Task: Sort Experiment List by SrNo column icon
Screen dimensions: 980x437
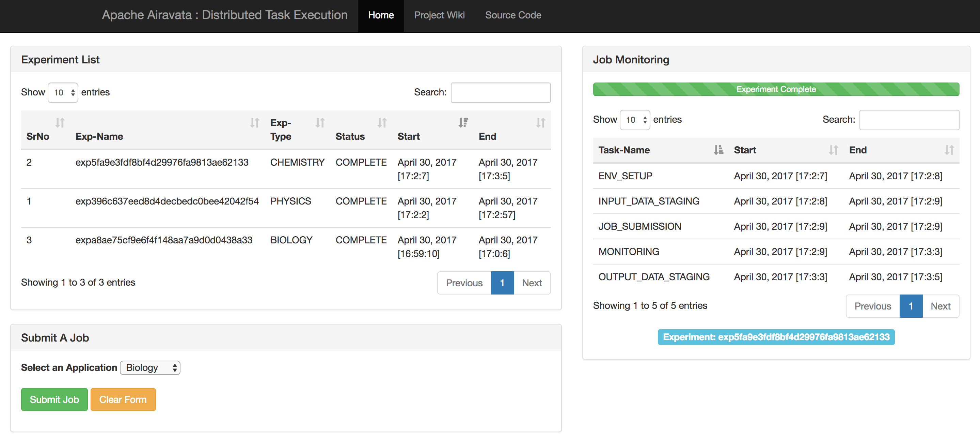Action: [60, 123]
